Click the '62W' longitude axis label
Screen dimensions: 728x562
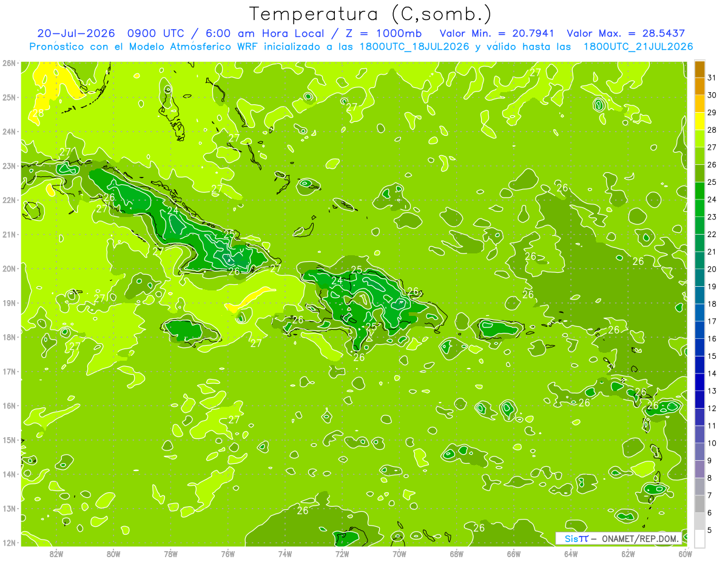click(629, 554)
